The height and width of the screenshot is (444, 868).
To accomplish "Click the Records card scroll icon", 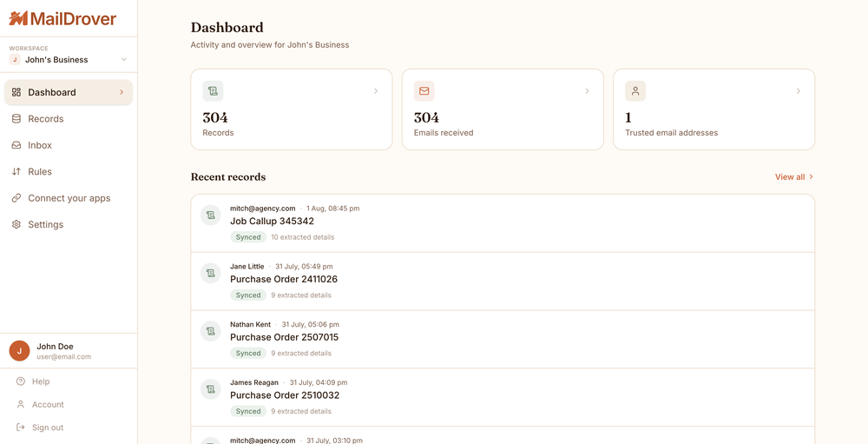I will 213,91.
